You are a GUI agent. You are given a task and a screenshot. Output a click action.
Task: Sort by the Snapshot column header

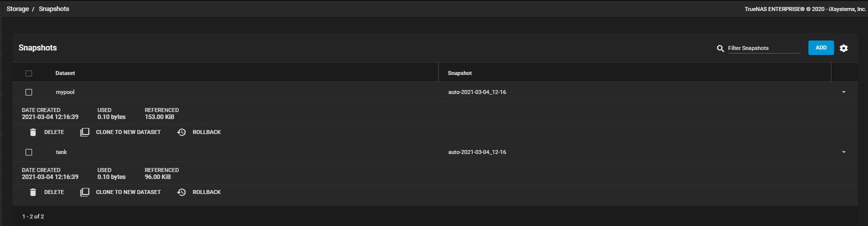(459, 73)
